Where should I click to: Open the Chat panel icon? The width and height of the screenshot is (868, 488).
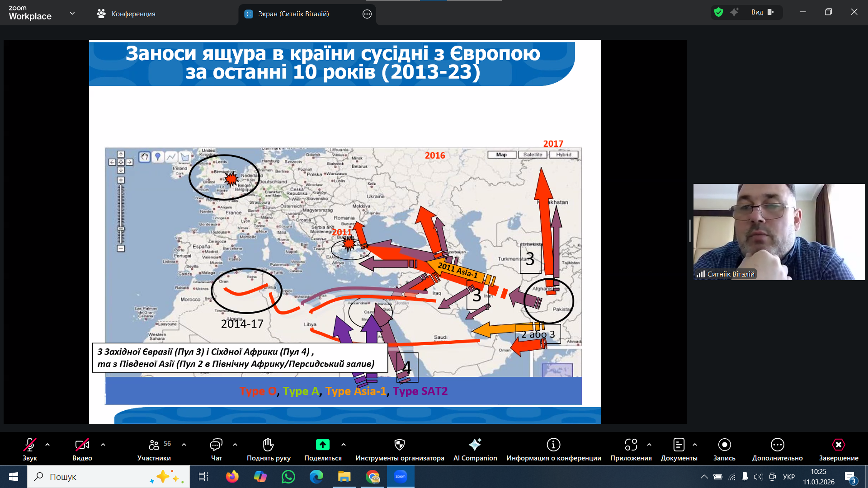pyautogui.click(x=216, y=445)
